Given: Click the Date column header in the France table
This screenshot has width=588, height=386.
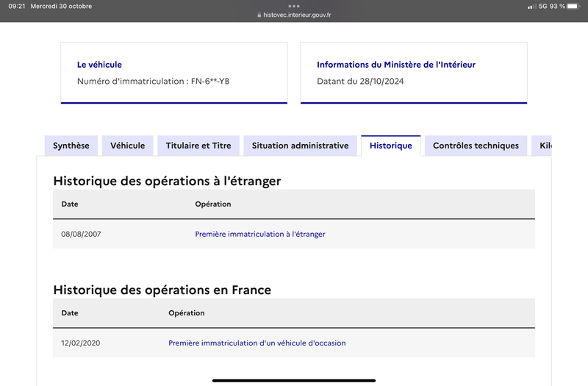Looking at the screenshot, I should click(70, 313).
